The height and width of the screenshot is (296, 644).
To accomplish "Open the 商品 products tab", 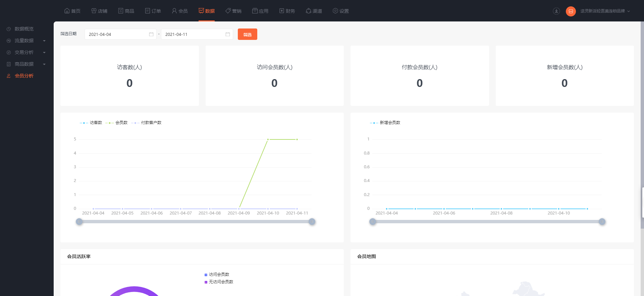I will click(x=126, y=11).
